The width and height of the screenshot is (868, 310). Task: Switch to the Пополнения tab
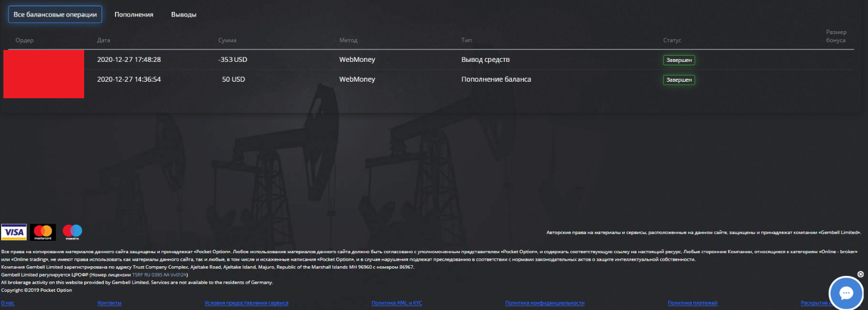click(x=134, y=15)
